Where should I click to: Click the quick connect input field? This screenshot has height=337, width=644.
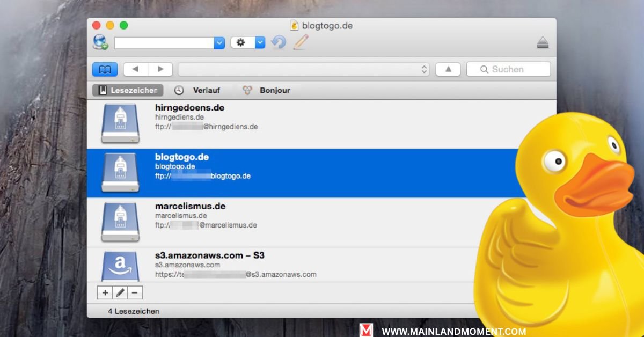coord(164,43)
